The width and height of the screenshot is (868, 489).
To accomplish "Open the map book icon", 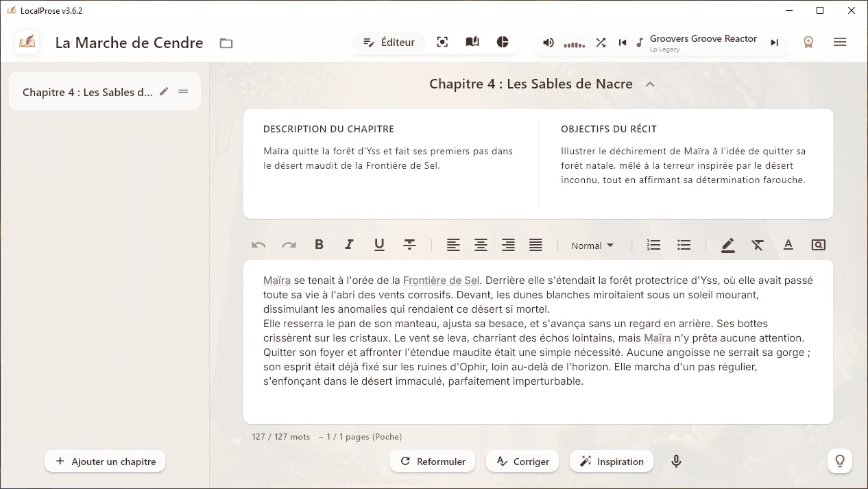I will coord(472,43).
